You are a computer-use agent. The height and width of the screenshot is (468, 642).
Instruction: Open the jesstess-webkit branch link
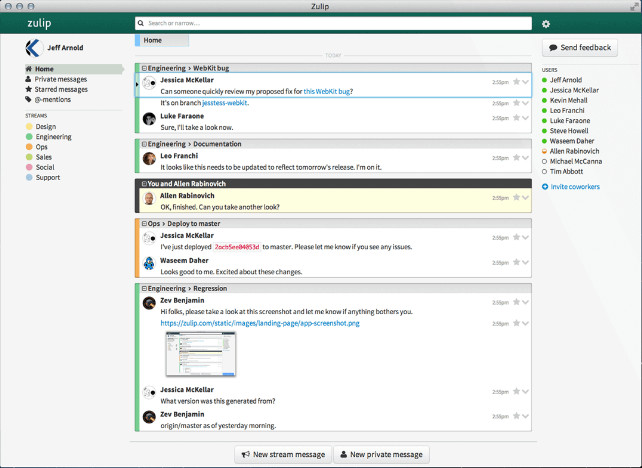click(x=225, y=103)
